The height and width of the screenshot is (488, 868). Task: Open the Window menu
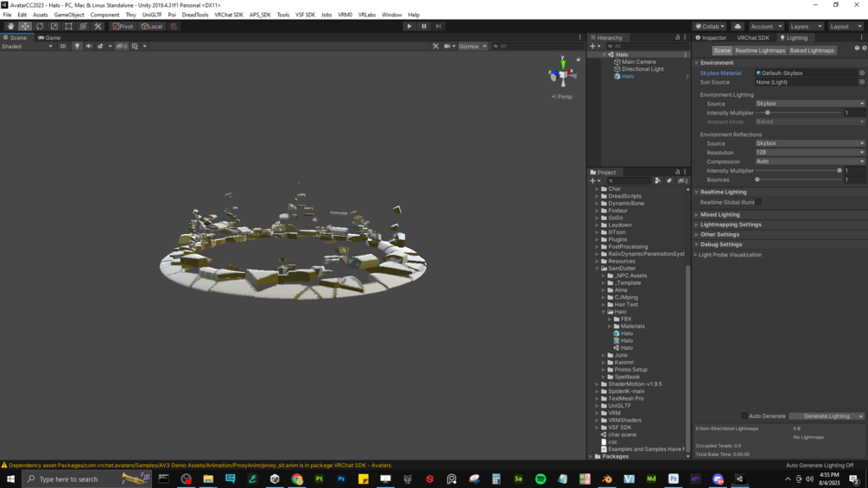pos(391,15)
